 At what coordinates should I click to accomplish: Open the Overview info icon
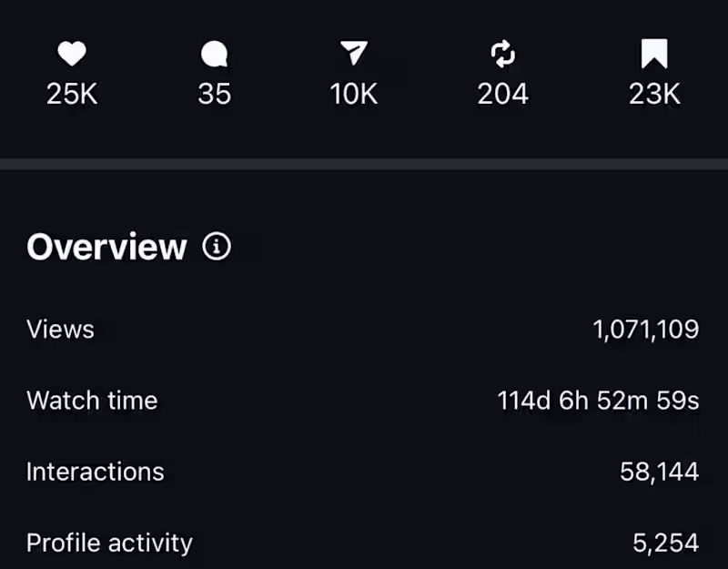[x=217, y=247]
